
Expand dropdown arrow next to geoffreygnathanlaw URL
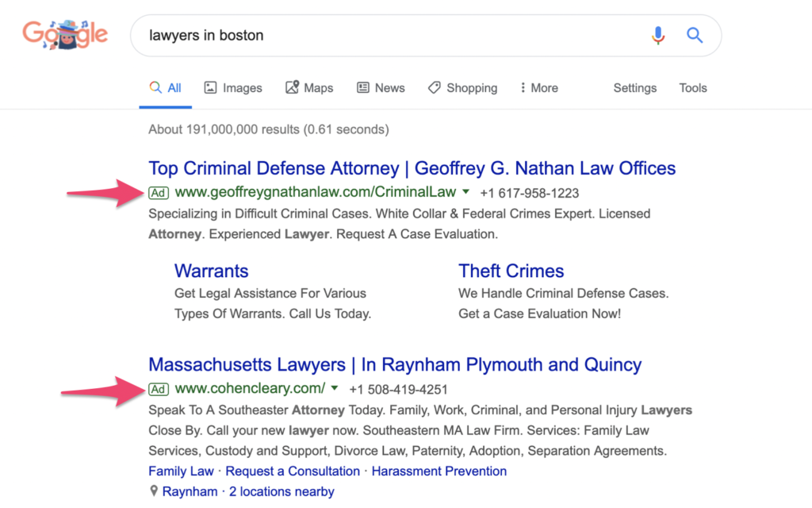pos(466,192)
